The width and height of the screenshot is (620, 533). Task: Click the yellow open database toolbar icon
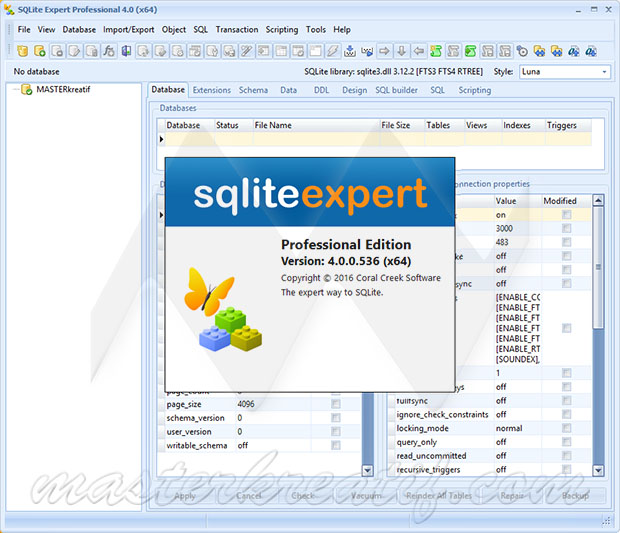(23, 51)
